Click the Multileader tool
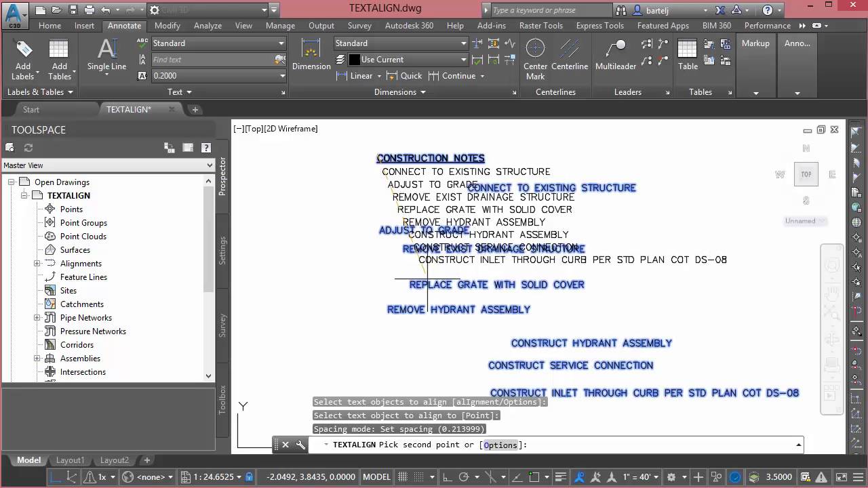Image resolution: width=868 pixels, height=488 pixels. (x=616, y=54)
